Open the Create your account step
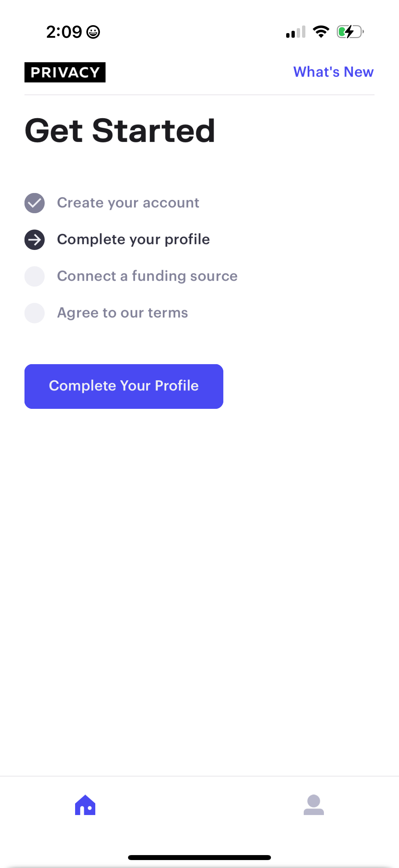The width and height of the screenshot is (399, 868). click(128, 203)
